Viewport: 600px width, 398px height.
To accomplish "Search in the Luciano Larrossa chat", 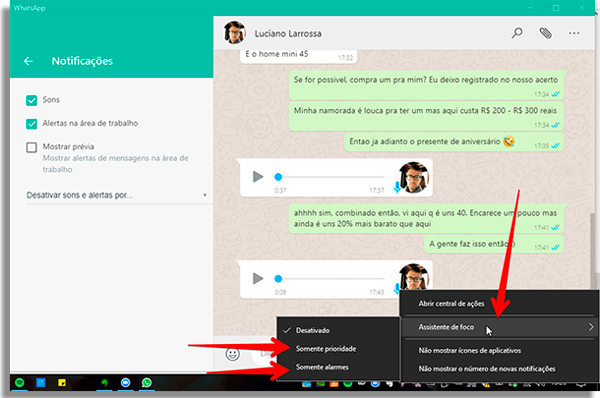I will tap(517, 33).
